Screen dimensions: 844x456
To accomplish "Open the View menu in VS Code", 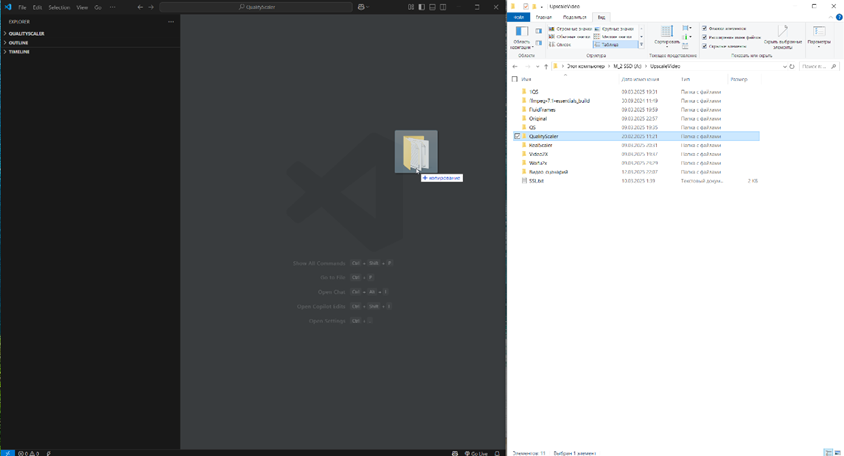I will 82,8.
